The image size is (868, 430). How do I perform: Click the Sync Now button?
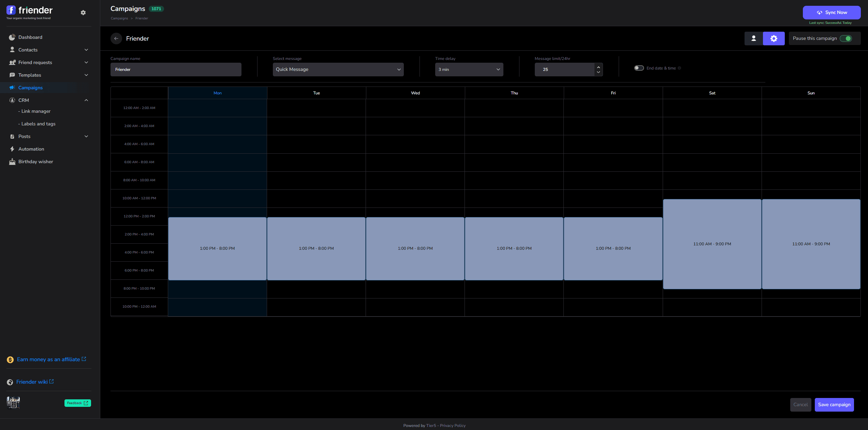[x=832, y=13]
